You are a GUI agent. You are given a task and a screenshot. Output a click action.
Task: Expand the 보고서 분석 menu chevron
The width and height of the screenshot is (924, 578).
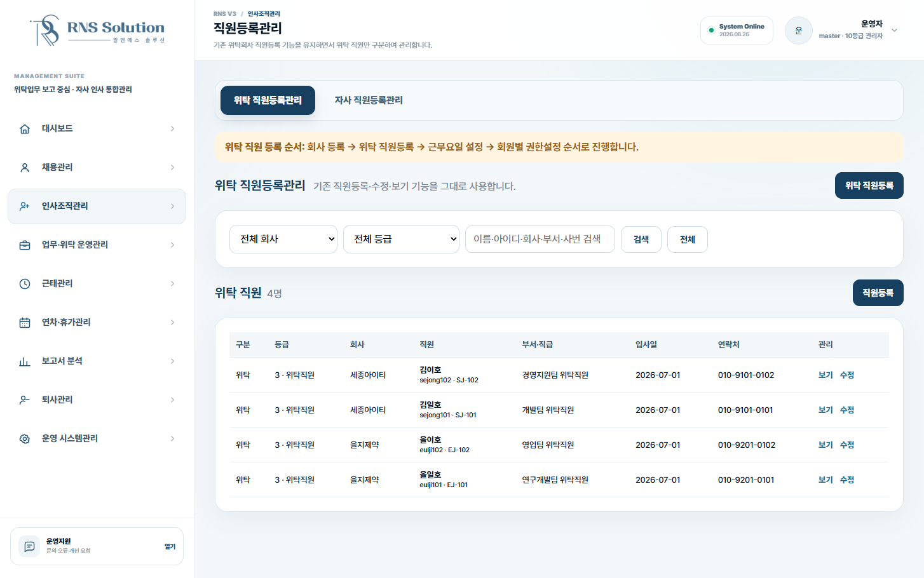(x=172, y=361)
